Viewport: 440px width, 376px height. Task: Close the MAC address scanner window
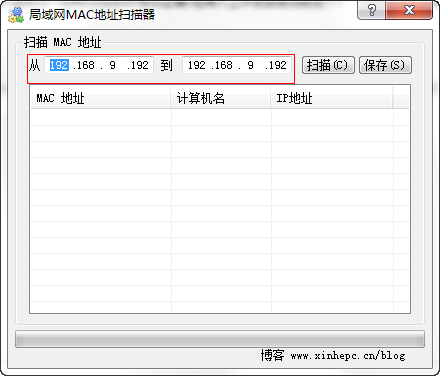(x=409, y=10)
